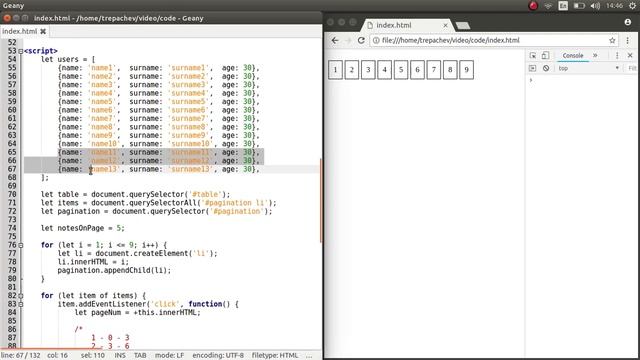Click 'name1' string in line 55
The image size is (640, 360).
(x=102, y=68)
